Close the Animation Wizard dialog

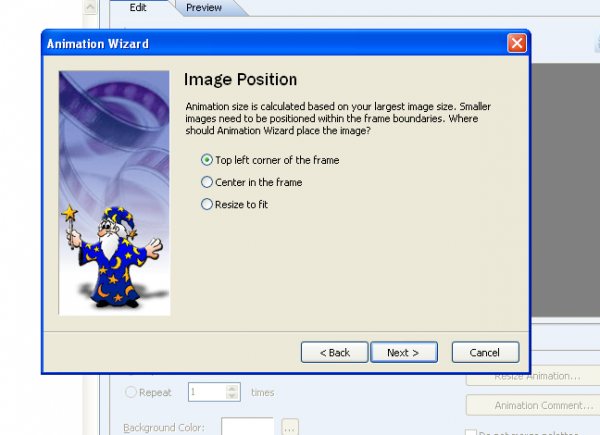tap(517, 43)
